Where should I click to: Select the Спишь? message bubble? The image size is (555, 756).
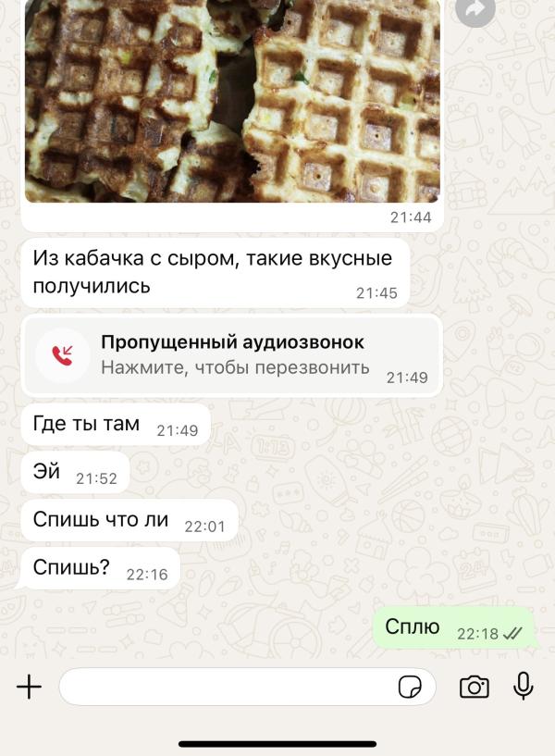point(100,568)
